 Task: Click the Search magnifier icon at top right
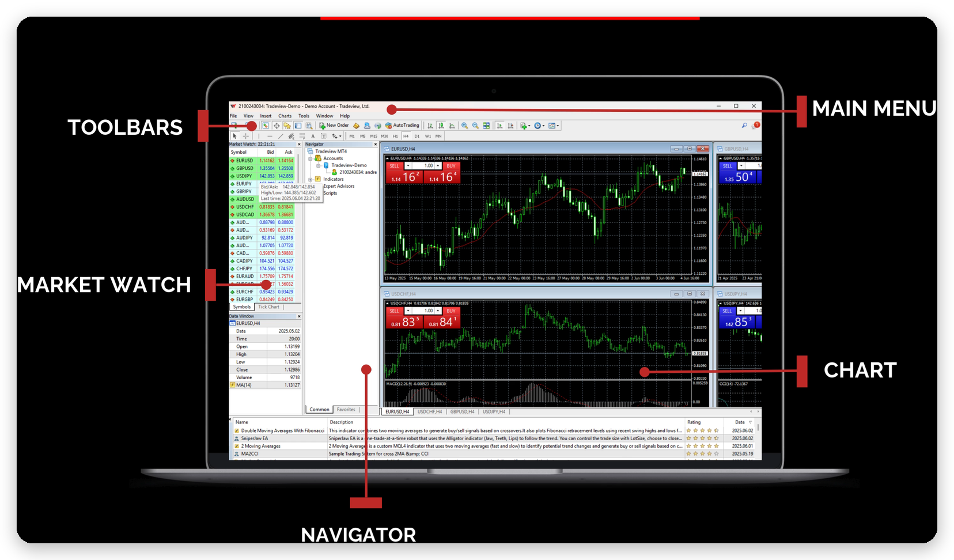744,125
